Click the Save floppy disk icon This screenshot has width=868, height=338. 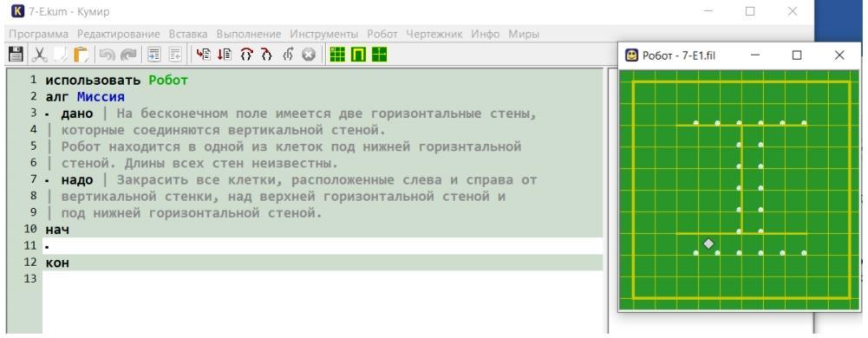pyautogui.click(x=16, y=55)
